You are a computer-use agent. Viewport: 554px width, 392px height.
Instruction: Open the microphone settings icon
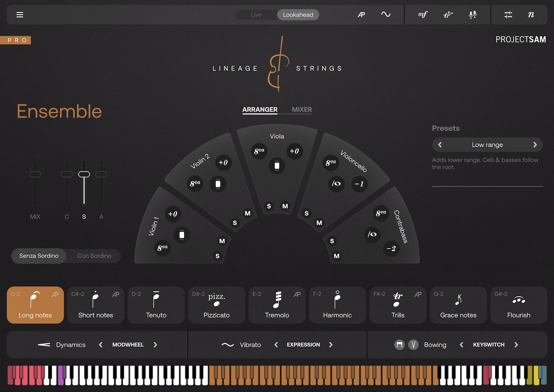click(x=473, y=15)
